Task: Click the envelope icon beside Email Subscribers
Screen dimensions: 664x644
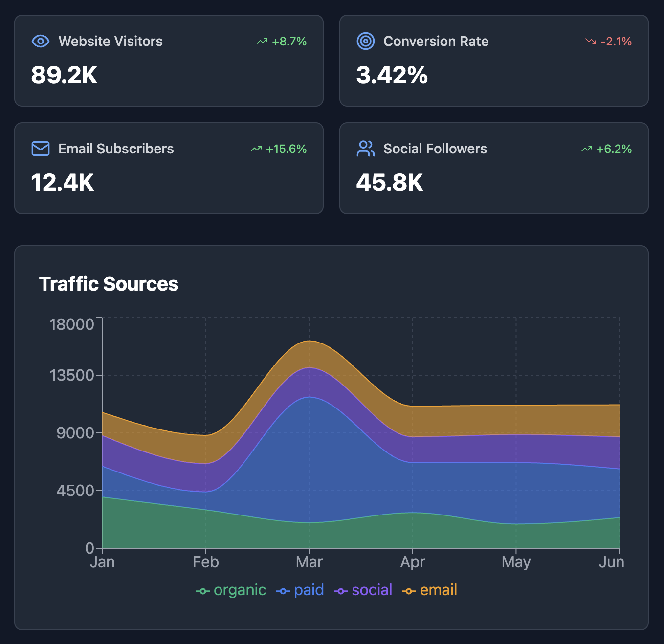Action: [41, 149]
